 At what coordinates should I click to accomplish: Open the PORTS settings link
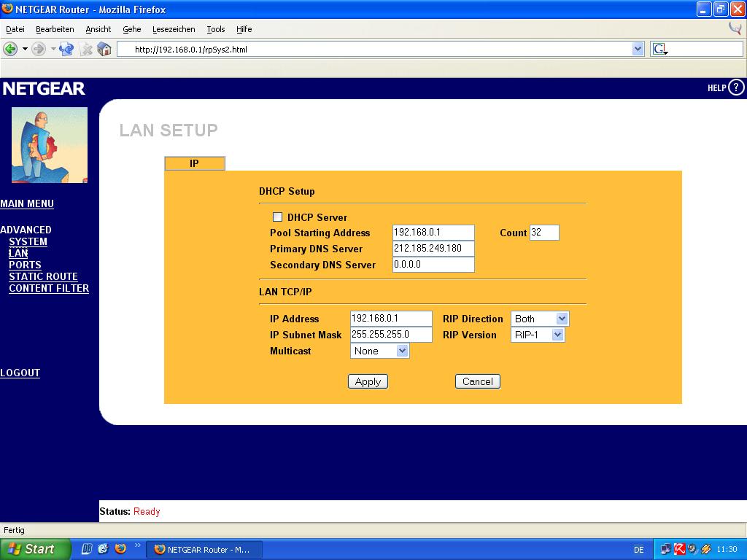pyautogui.click(x=26, y=265)
